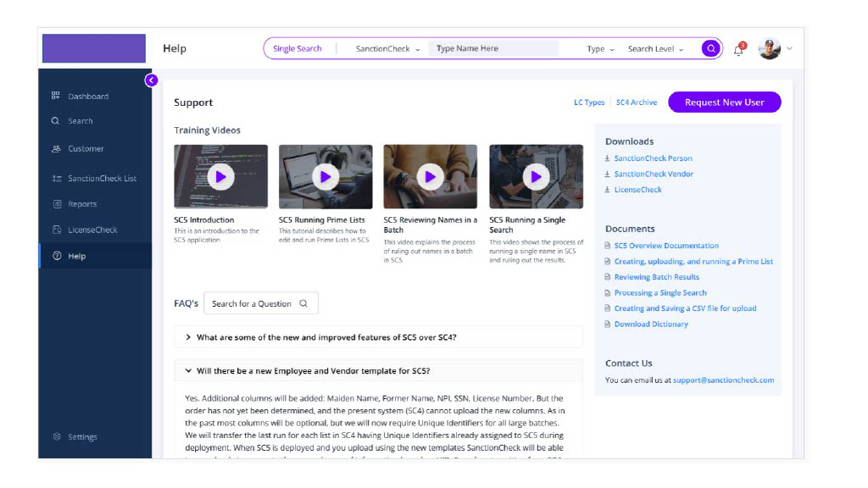The width and height of the screenshot is (868, 488).
Task: Click the LicenseCheck icon in sidebar
Action: [57, 230]
